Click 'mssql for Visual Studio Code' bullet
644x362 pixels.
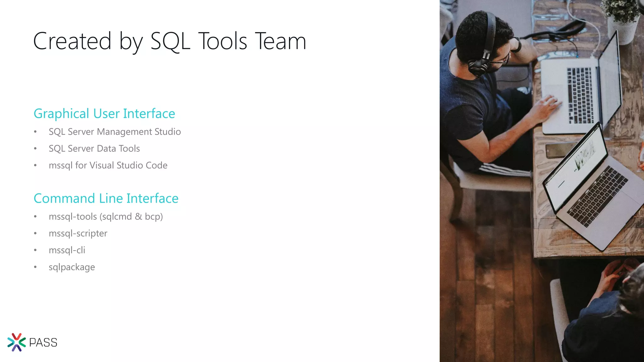pyautogui.click(x=108, y=165)
